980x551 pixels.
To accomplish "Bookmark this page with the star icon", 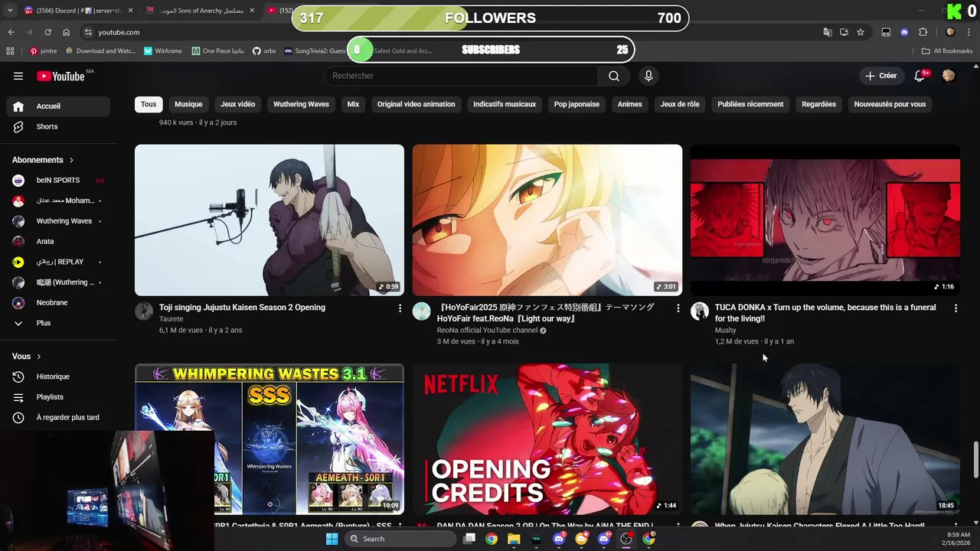I will [861, 32].
